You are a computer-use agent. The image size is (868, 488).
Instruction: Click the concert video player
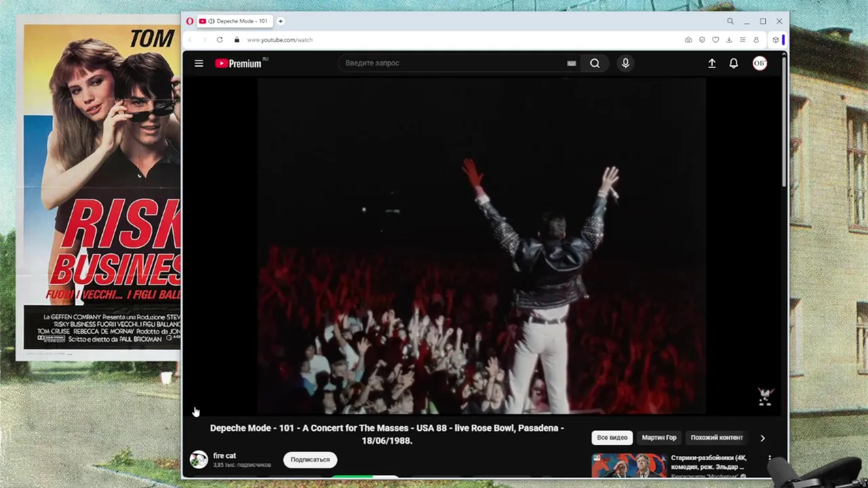481,245
